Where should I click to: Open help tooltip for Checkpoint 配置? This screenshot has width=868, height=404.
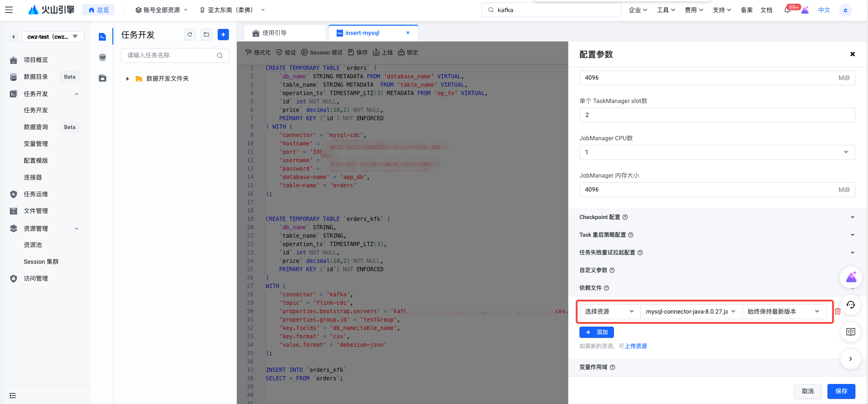point(625,217)
